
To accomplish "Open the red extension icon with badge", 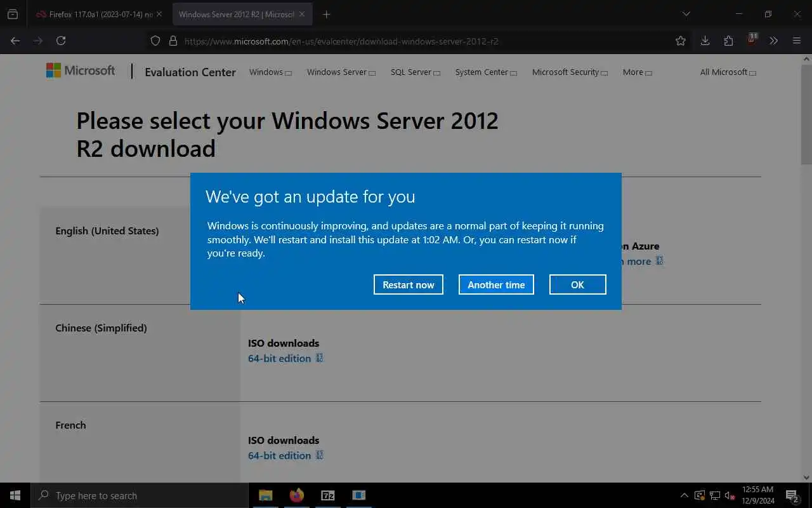I will (x=752, y=39).
